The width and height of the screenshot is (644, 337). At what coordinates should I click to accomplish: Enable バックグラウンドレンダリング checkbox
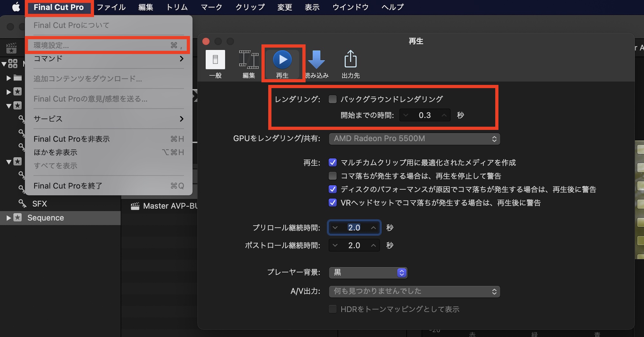pos(333,99)
